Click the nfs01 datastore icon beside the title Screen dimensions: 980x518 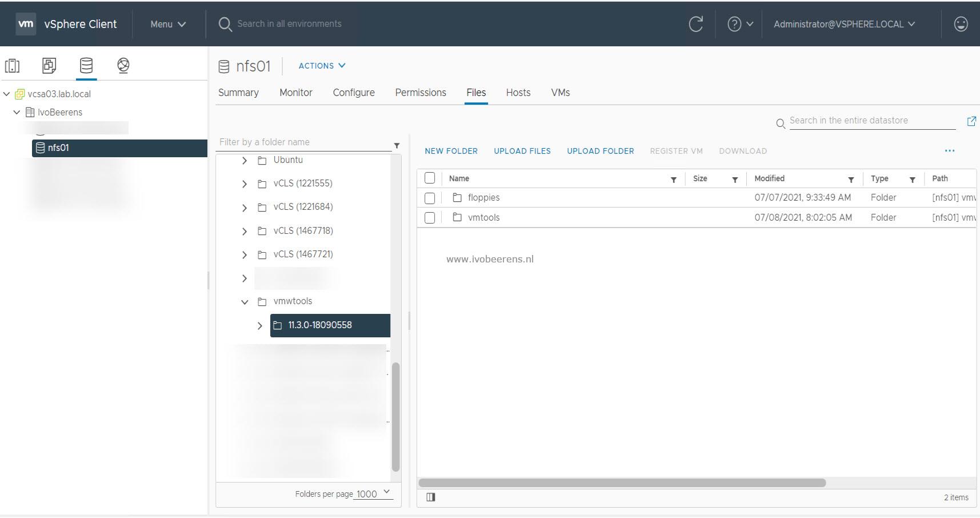pyautogui.click(x=224, y=66)
